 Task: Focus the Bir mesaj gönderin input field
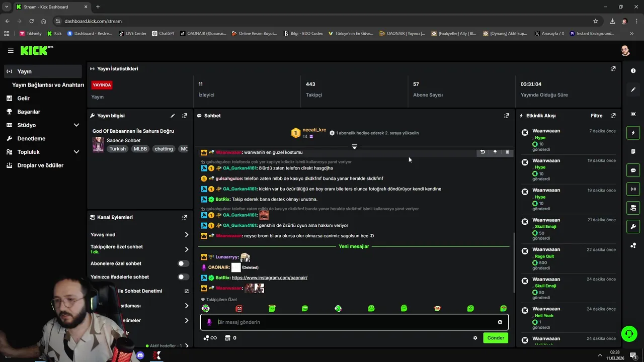click(x=355, y=322)
